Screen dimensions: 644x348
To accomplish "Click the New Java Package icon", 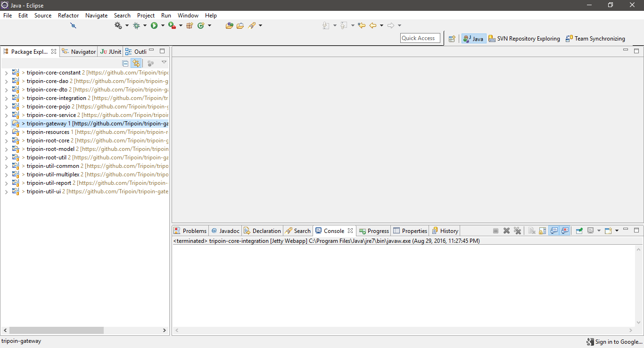I will coord(190,25).
